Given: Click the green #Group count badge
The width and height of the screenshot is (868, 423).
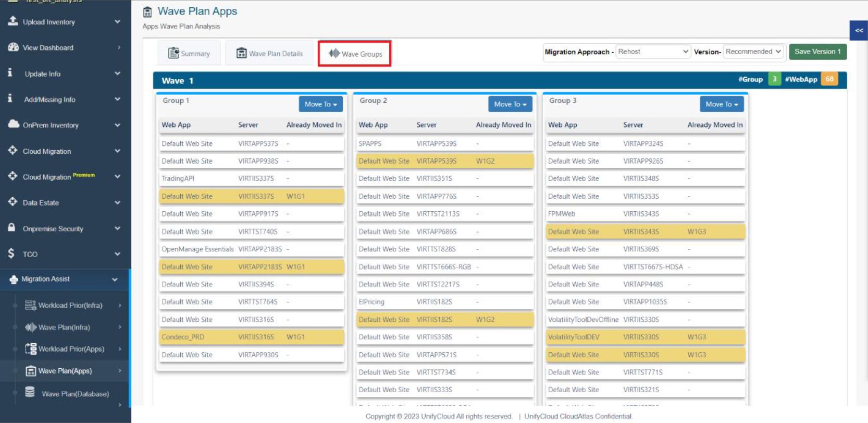Looking at the screenshot, I should 774,79.
